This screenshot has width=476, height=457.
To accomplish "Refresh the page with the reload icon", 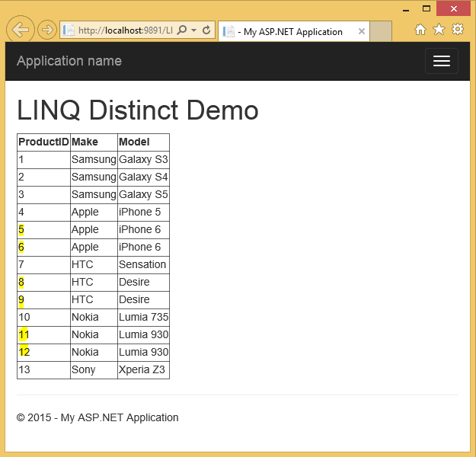I will click(x=206, y=30).
